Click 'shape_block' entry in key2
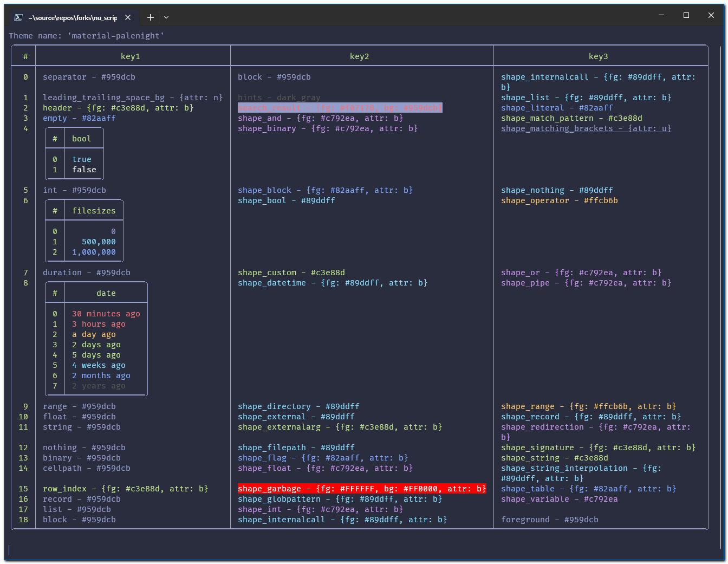 [326, 190]
